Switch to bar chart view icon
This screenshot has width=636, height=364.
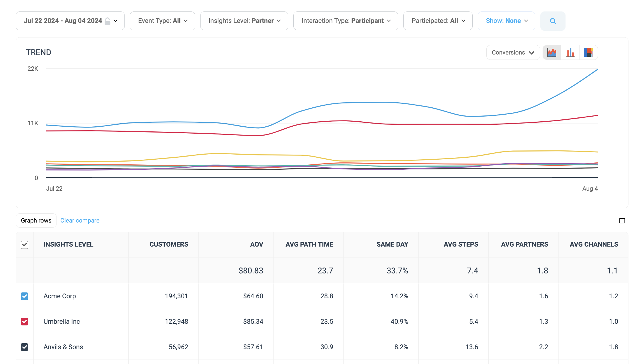click(570, 53)
